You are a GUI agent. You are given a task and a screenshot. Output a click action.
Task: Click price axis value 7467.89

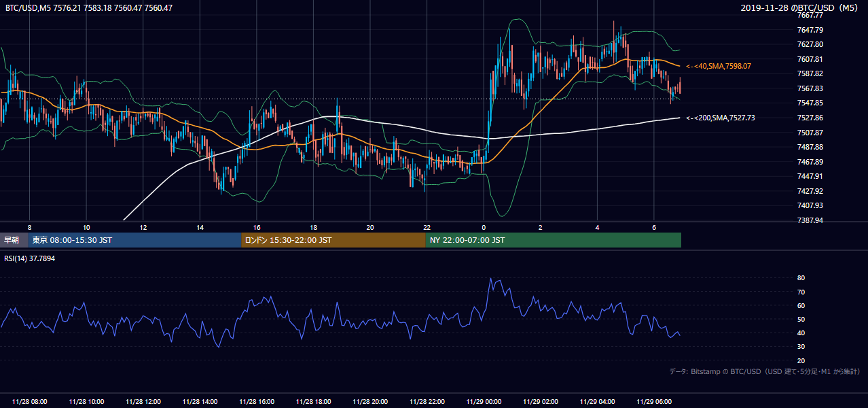point(810,162)
